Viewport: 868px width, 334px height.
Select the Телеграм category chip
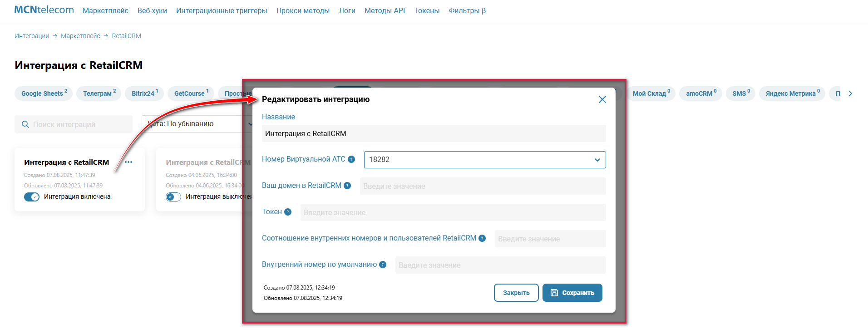pyautogui.click(x=99, y=93)
